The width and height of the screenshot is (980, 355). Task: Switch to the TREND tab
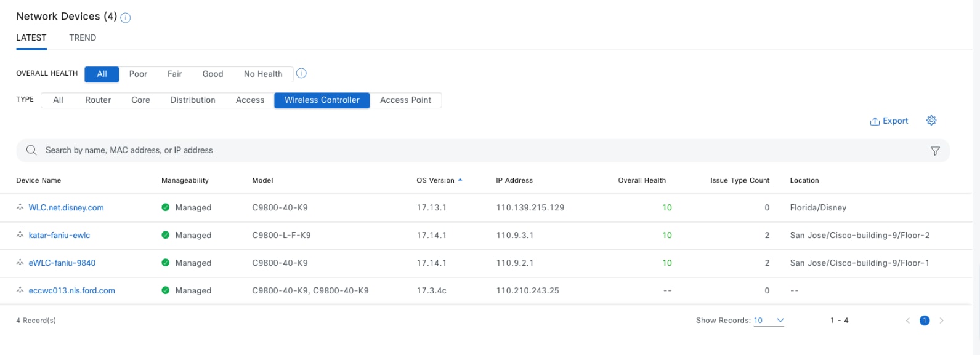[83, 38]
